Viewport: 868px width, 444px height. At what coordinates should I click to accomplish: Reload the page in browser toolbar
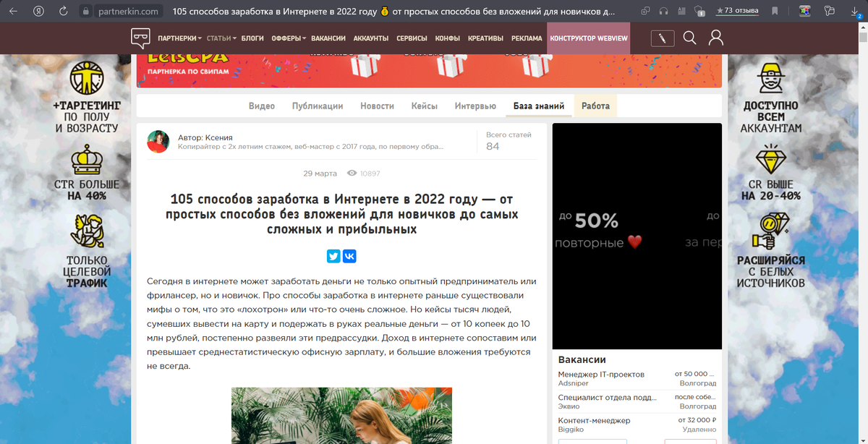tap(64, 11)
